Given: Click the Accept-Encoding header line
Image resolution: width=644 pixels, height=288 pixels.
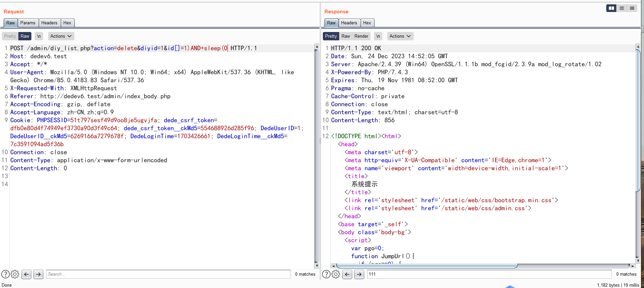Looking at the screenshot, I should tap(60, 104).
